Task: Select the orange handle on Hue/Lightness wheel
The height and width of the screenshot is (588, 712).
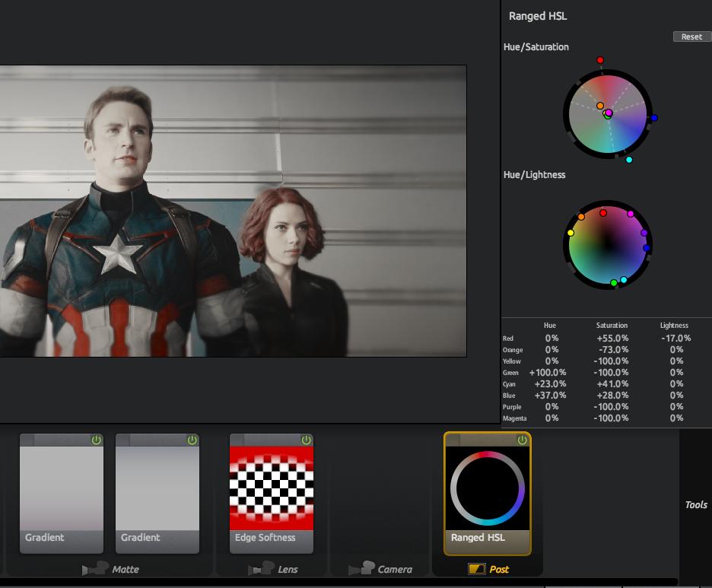Action: tap(580, 217)
